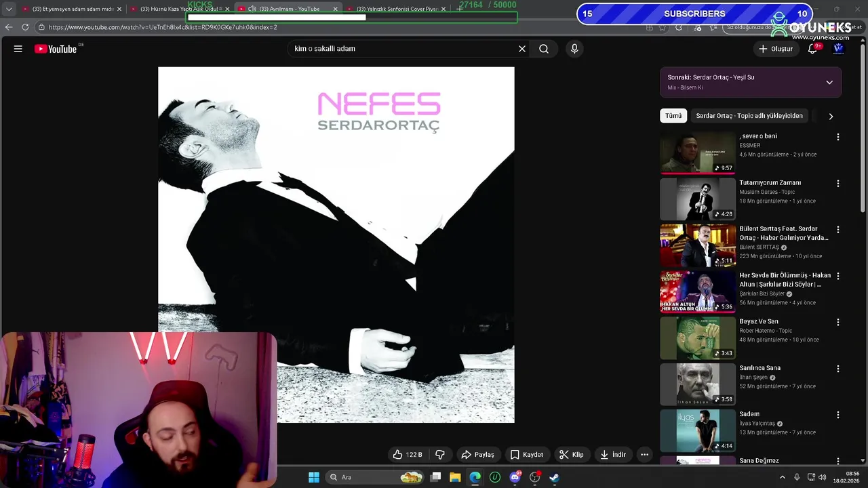Click the Nefes album art video player
This screenshot has width=868, height=488.
tap(336, 245)
